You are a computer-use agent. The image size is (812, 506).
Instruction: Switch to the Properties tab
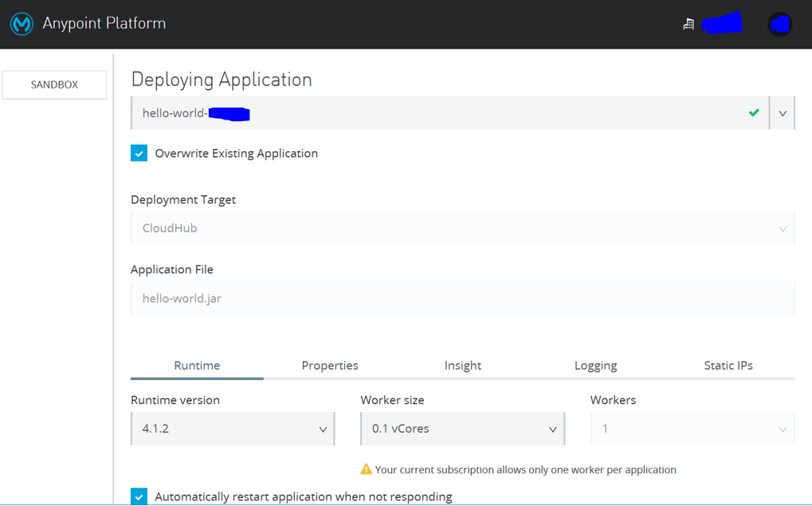tap(330, 366)
